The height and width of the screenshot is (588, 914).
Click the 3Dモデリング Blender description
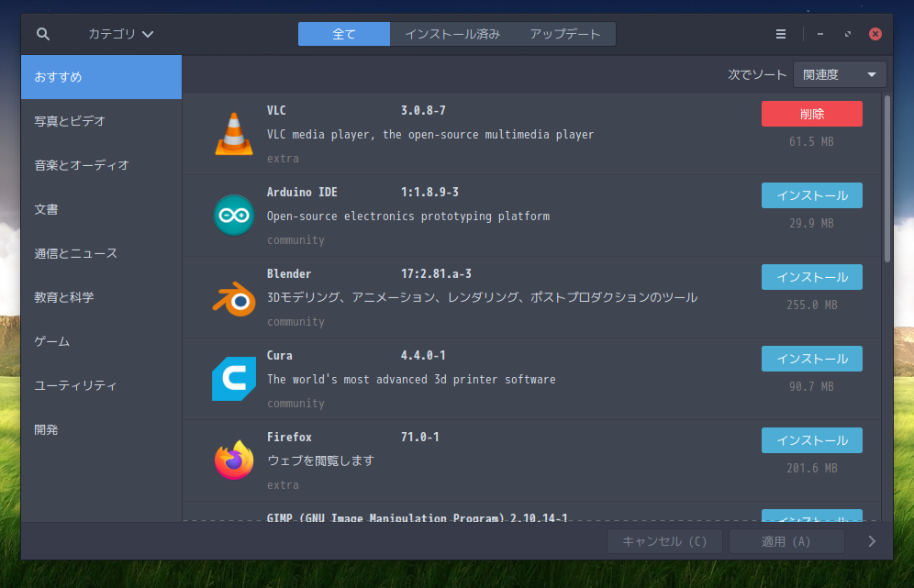482,297
